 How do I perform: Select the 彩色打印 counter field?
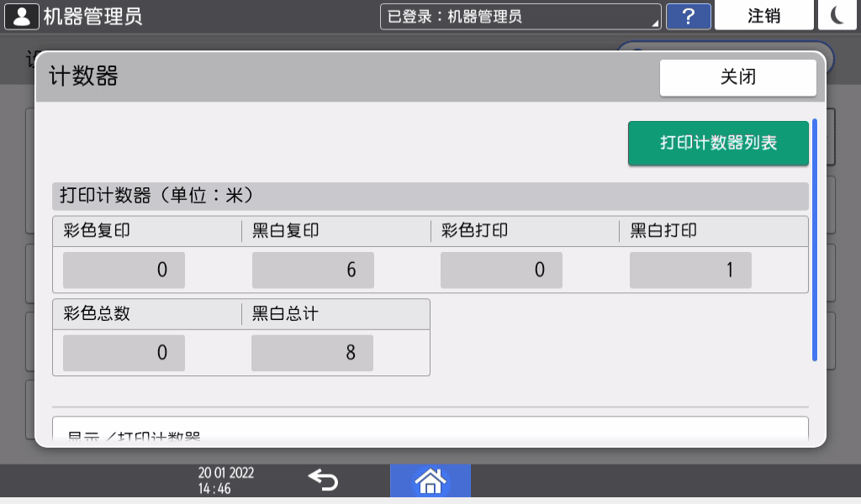tap(501, 270)
